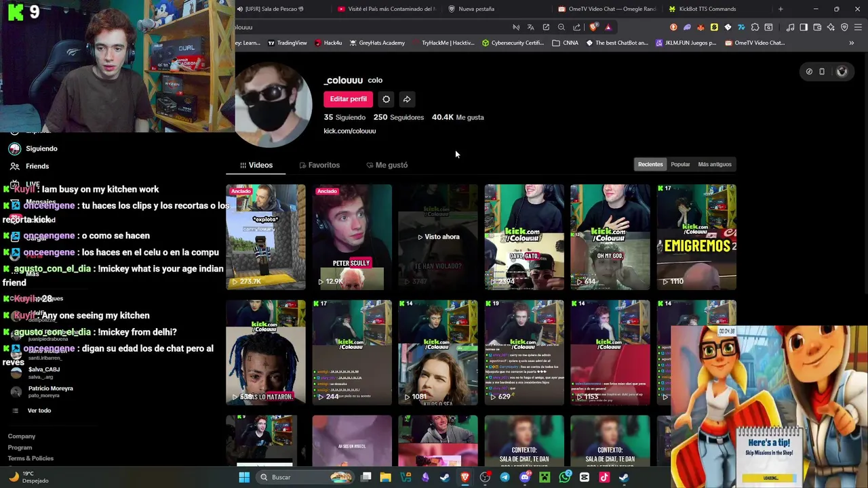Open Obsidian from the taskbar
This screenshot has width=868, height=488.
pyautogui.click(x=425, y=477)
